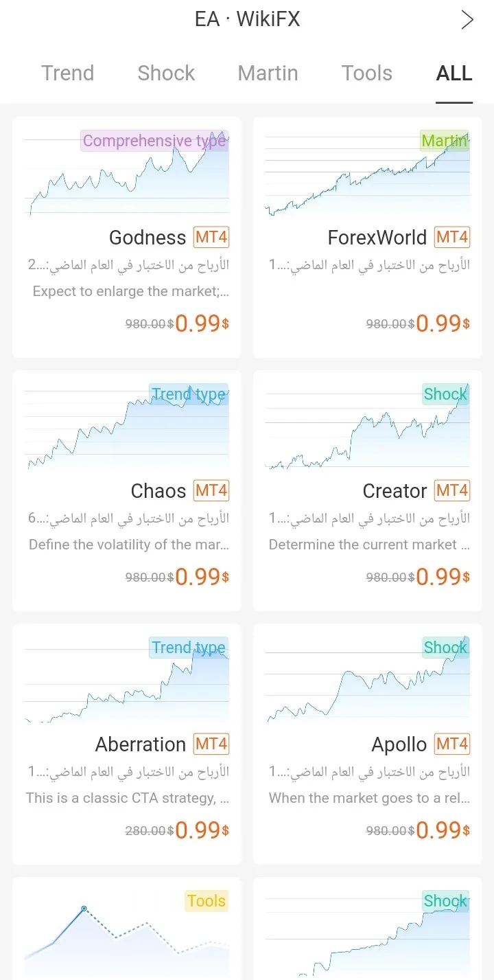Click the Comprehensive type tag on Godness chart
The height and width of the screenshot is (980, 494).
pos(154,141)
